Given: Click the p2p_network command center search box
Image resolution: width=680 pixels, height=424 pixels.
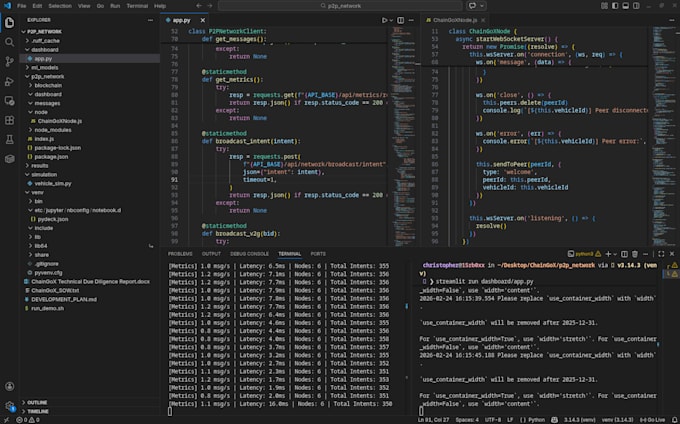Looking at the screenshot, I should tap(340, 6).
